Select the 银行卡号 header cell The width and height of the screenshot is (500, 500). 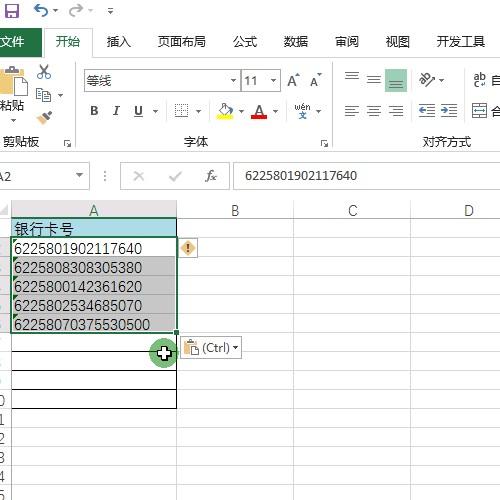94,228
